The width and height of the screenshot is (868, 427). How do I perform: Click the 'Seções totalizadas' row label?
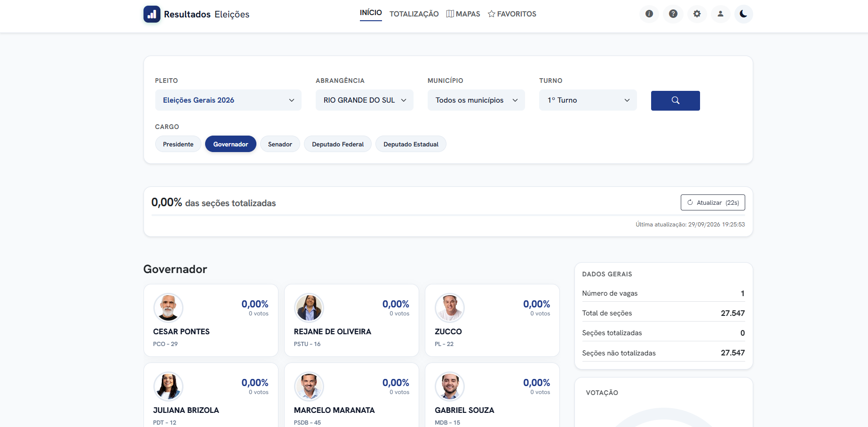tap(612, 333)
